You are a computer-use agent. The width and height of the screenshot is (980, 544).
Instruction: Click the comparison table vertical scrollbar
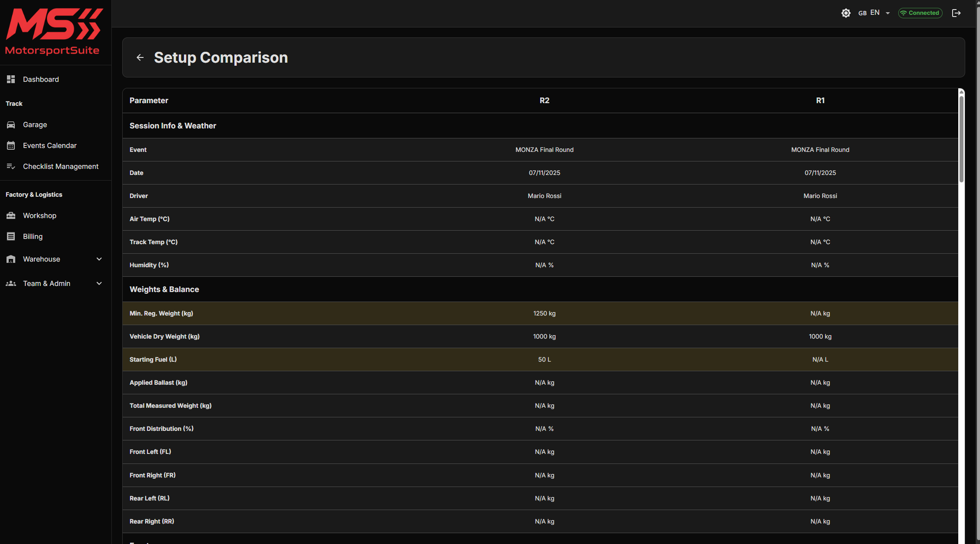click(x=961, y=139)
